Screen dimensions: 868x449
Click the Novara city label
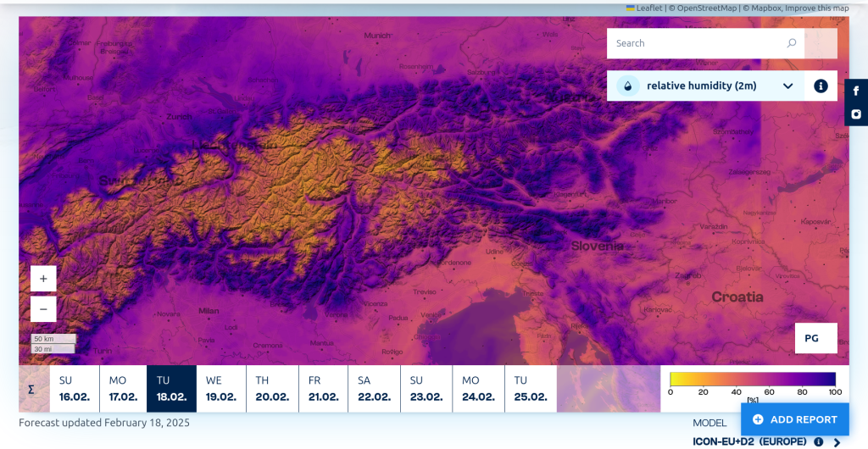pos(169,313)
